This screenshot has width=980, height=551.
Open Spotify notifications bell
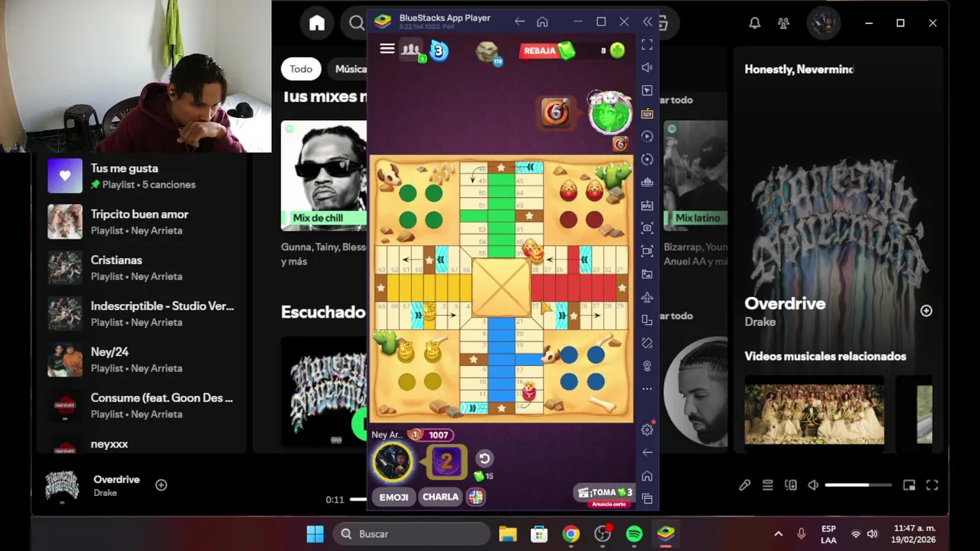coord(755,23)
